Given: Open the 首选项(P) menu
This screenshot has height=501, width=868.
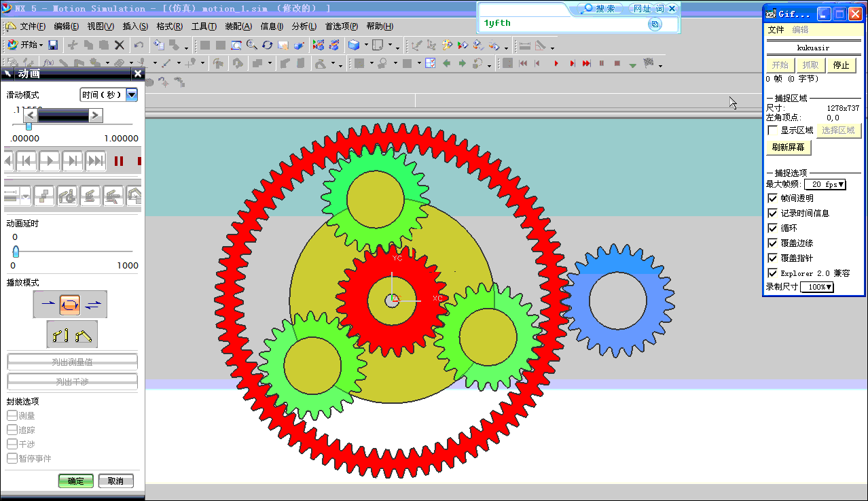Looking at the screenshot, I should [341, 27].
